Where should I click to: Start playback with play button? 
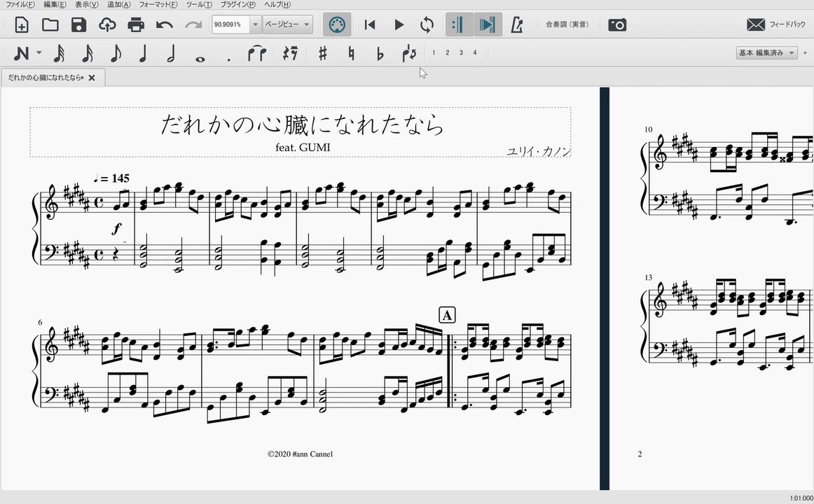coord(399,25)
